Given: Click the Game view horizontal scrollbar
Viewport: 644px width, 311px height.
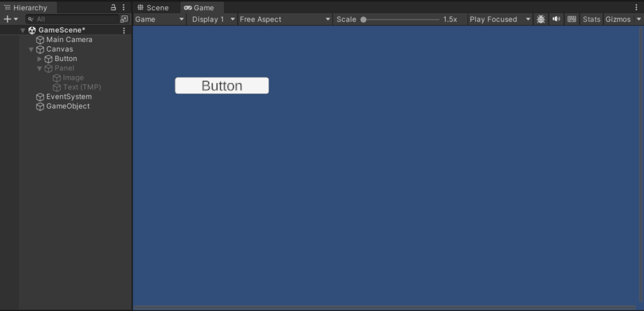Looking at the screenshot, I should pyautogui.click(x=384, y=307).
